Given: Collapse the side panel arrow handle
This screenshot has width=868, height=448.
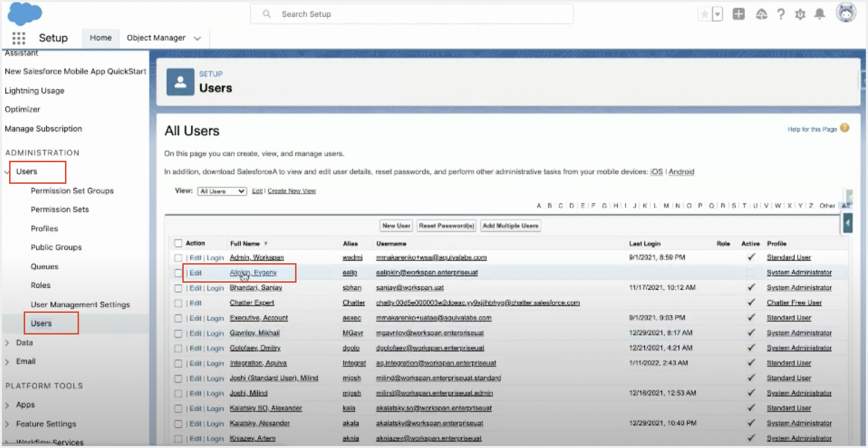Looking at the screenshot, I should point(848,223).
